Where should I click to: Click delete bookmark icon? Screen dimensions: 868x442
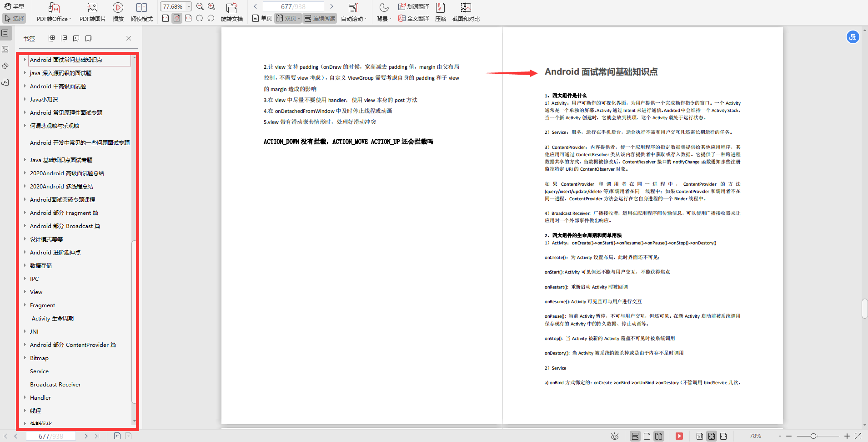tap(89, 38)
